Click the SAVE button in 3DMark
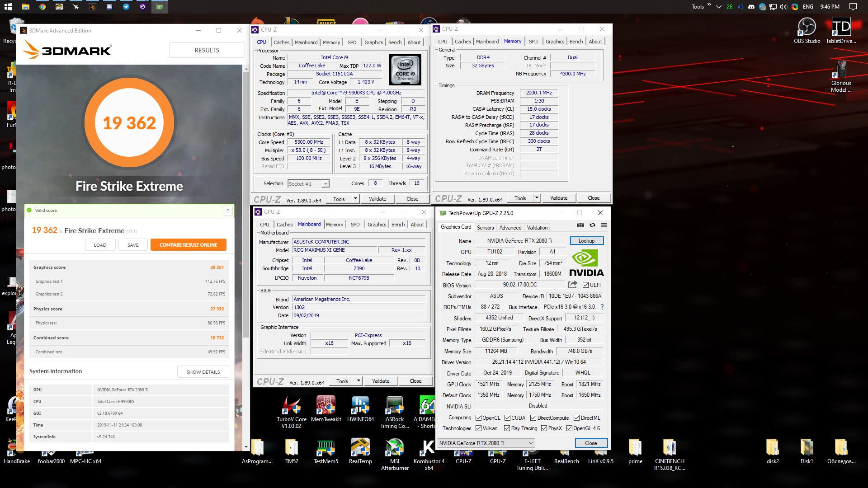Image resolution: width=868 pixels, height=488 pixels. pos(133,245)
